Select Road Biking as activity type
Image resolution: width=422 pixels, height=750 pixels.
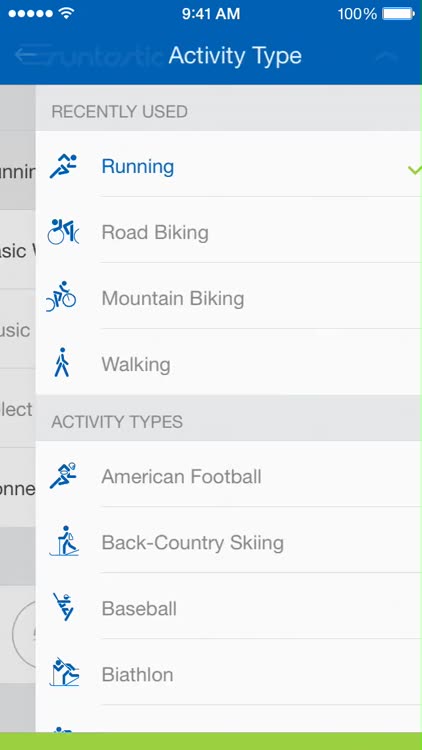pos(155,233)
